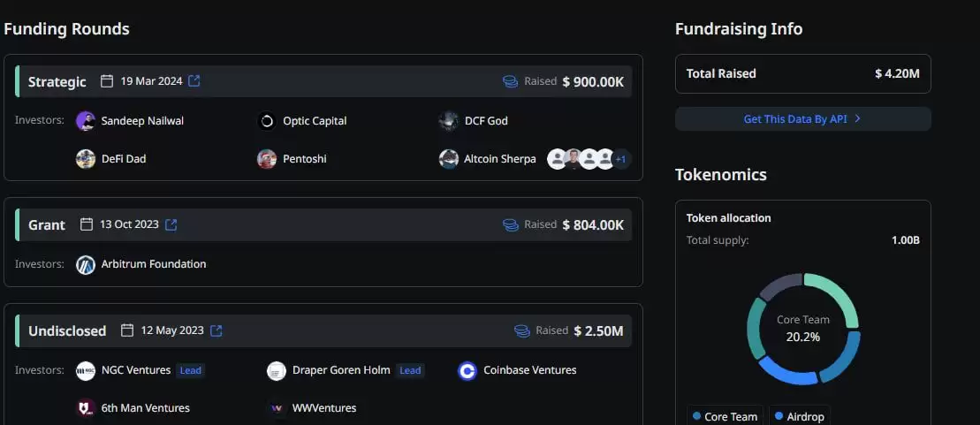The image size is (980, 425).
Task: Click the Arbitrum Foundation logo
Action: pyautogui.click(x=86, y=264)
